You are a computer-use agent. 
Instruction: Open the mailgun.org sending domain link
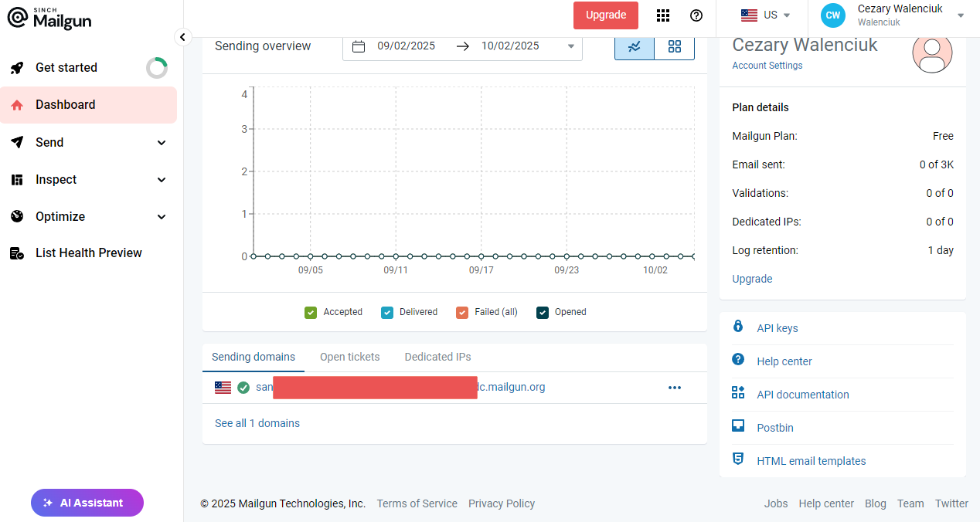click(x=400, y=388)
